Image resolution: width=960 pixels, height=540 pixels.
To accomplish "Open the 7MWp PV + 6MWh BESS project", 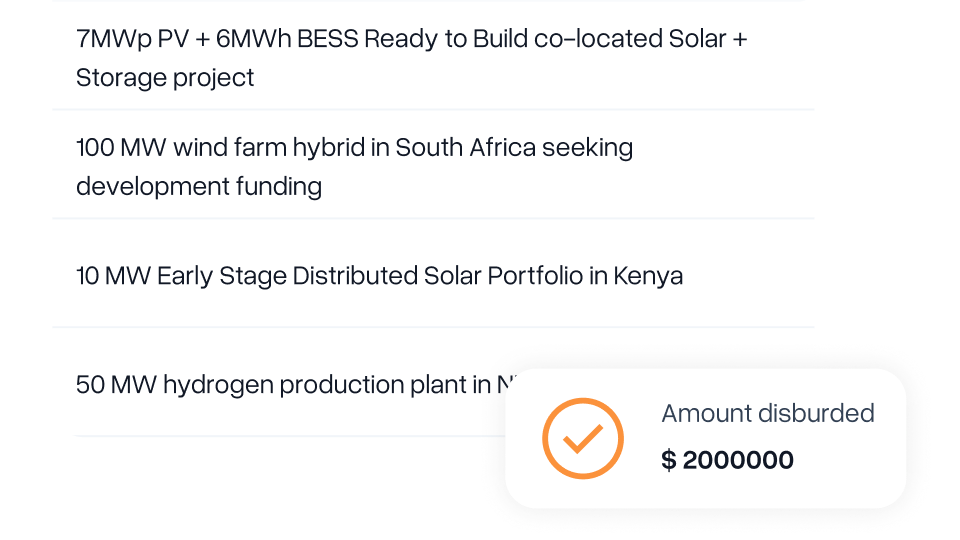I will (x=433, y=56).
